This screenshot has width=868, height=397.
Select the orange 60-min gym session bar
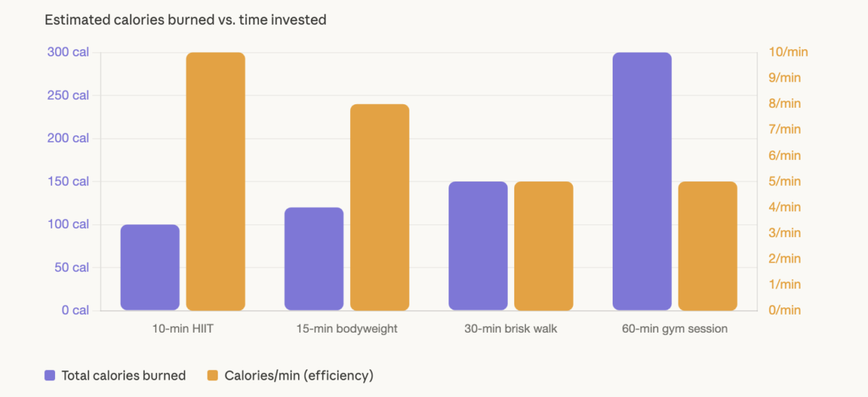click(708, 246)
